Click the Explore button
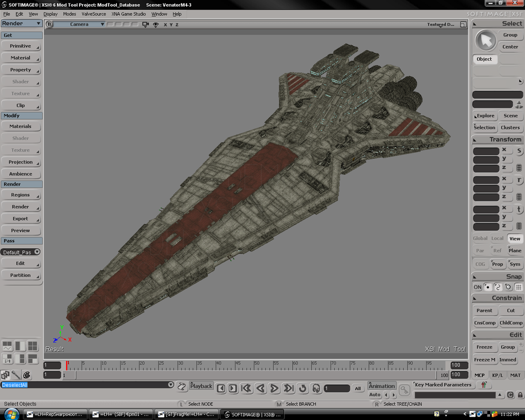Screen dimensions: 525x420 click(x=484, y=115)
